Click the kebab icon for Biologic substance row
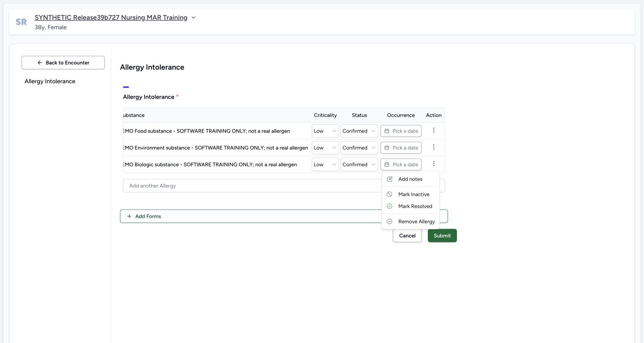This screenshot has height=343, width=644. tap(433, 164)
